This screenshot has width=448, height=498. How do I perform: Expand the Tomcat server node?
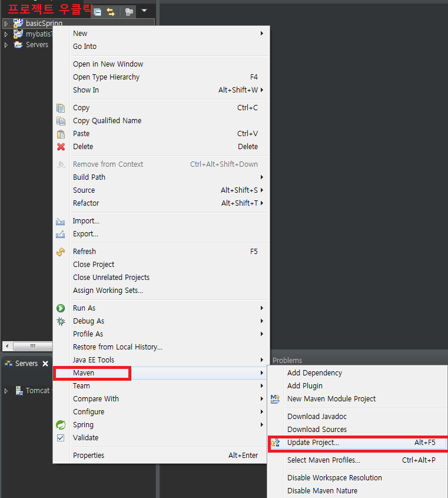[6, 391]
